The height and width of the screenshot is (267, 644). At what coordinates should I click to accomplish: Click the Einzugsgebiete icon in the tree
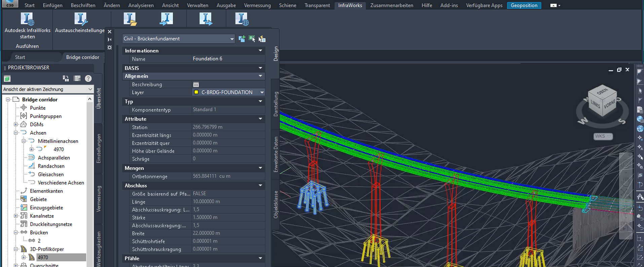pyautogui.click(x=24, y=208)
